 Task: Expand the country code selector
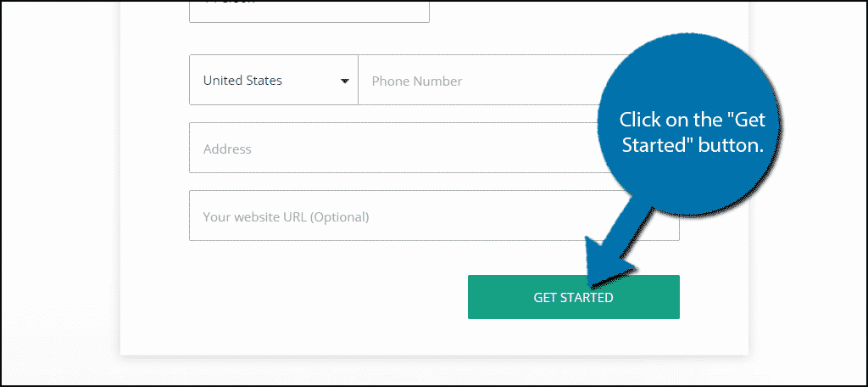[x=273, y=81]
